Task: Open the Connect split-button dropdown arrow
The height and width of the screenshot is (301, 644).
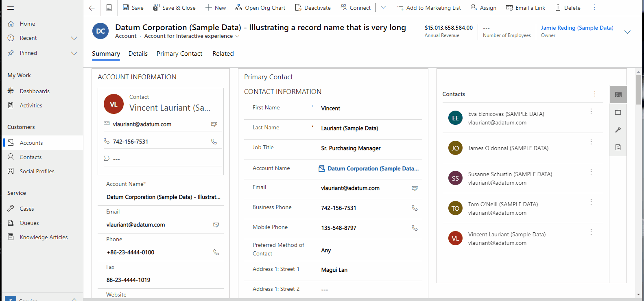Action: click(x=383, y=8)
